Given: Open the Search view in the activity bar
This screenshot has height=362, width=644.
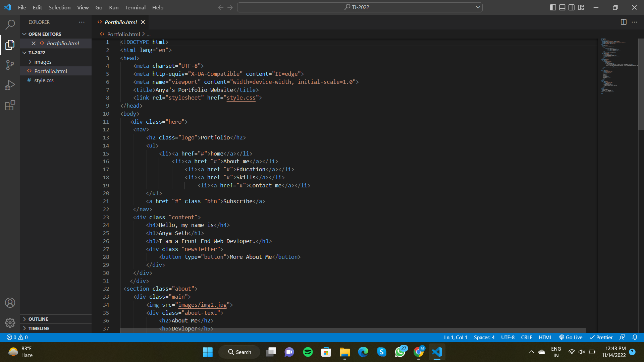Looking at the screenshot, I should point(10,24).
